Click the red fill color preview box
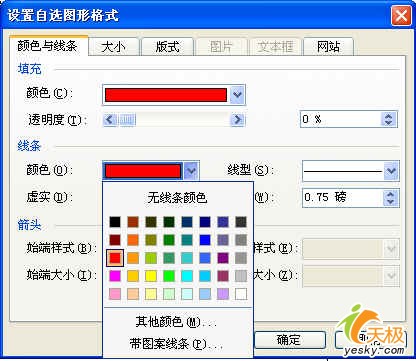Screen dimensions: 416x361 (x=166, y=95)
